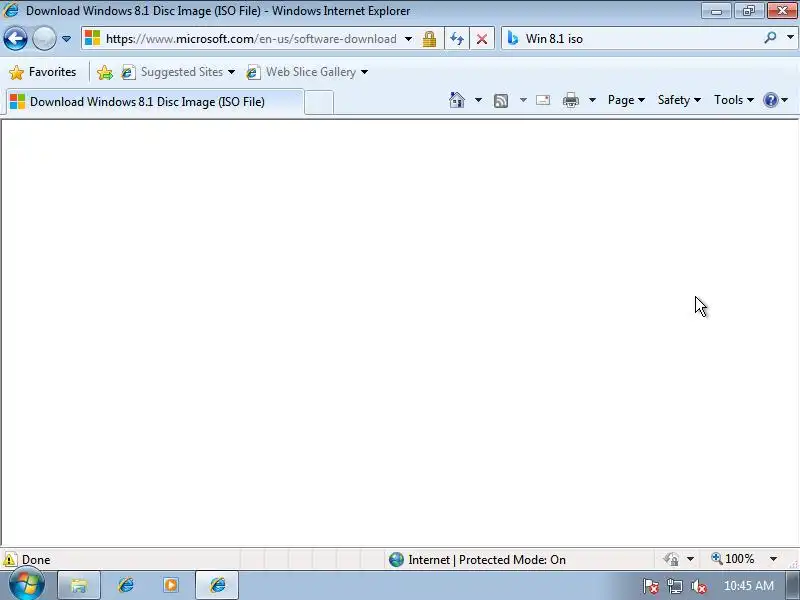Click the Internet zone globe icon
This screenshot has height=600, width=800.
(x=396, y=560)
